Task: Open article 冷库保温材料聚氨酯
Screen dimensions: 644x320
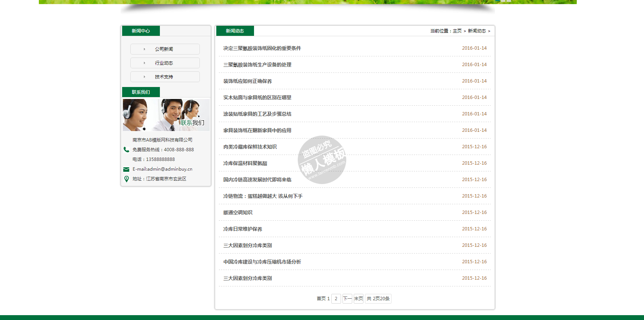Action: [245, 164]
